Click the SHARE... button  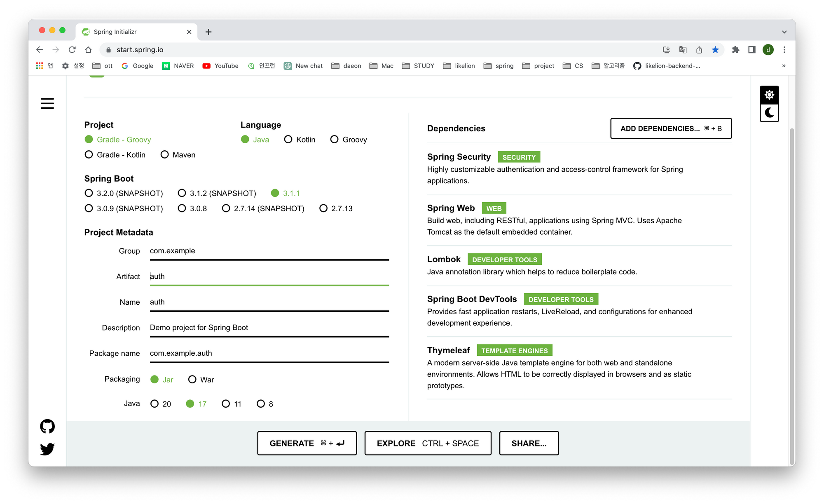point(529,443)
